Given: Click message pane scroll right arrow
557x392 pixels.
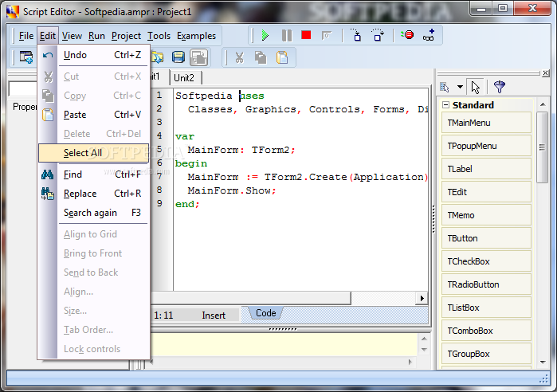Looking at the screenshot, I should pyautogui.click(x=410, y=363).
